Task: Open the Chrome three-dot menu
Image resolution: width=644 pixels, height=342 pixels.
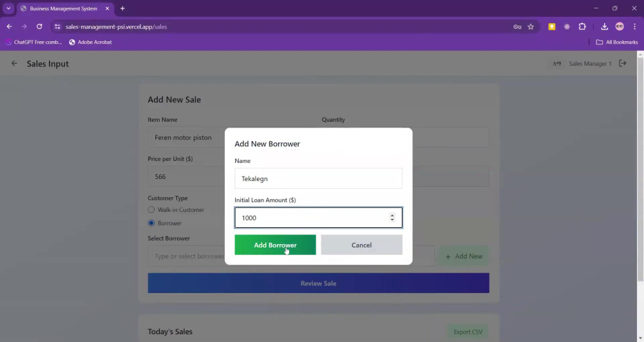Action: (634, 26)
